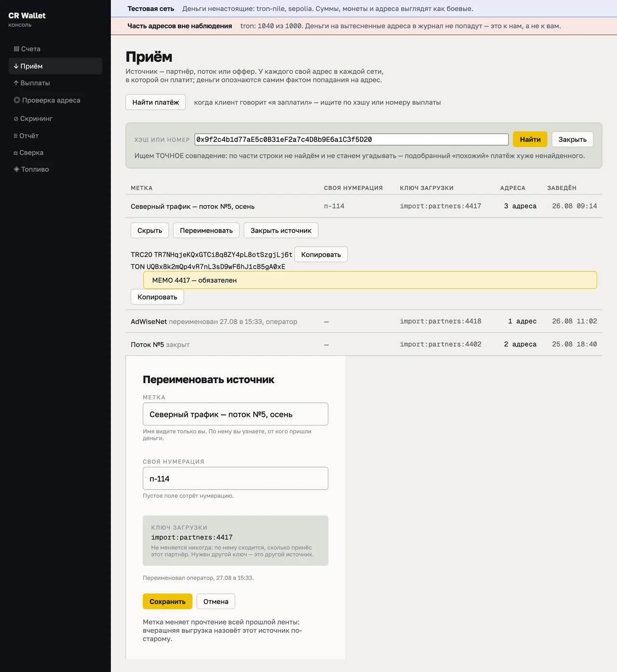Click import:partners:4402 key cell
The image size is (617, 672).
click(441, 344)
